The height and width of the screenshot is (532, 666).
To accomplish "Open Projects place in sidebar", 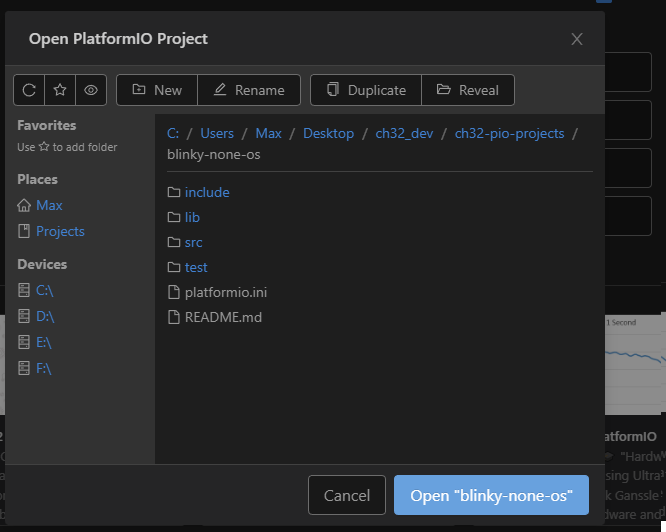I will 60,231.
